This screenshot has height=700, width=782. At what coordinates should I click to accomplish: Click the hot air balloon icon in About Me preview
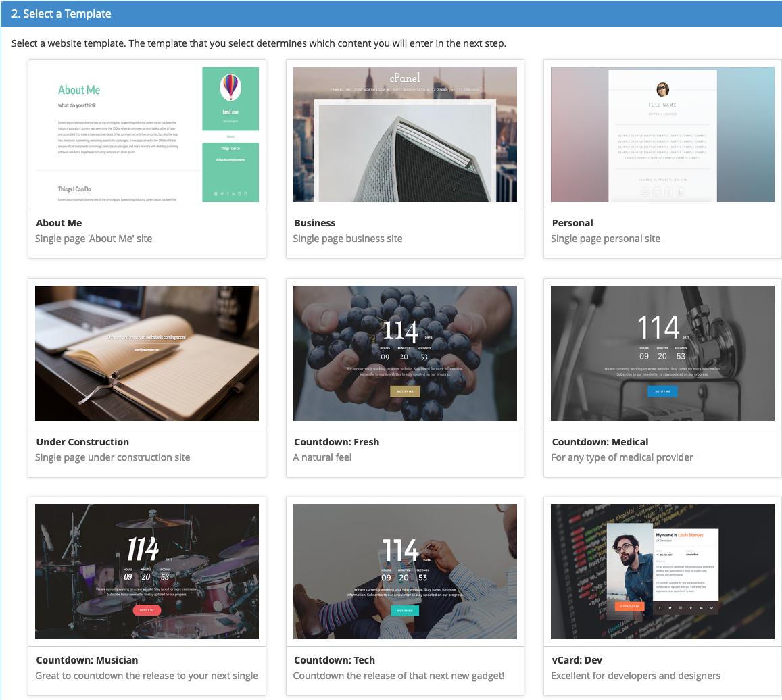tap(230, 86)
